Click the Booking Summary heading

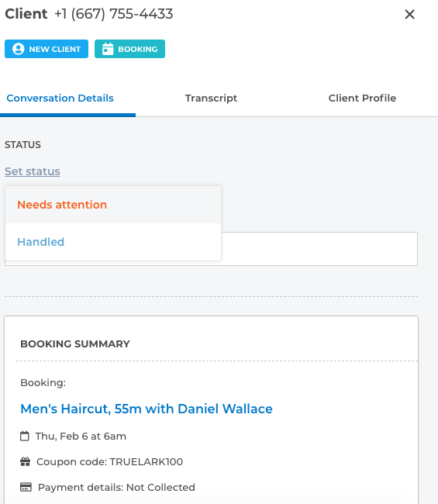(75, 344)
